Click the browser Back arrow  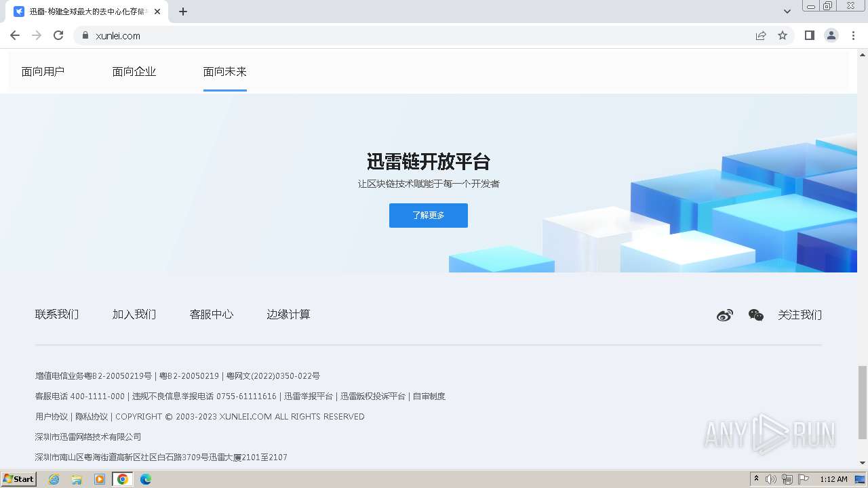click(15, 35)
